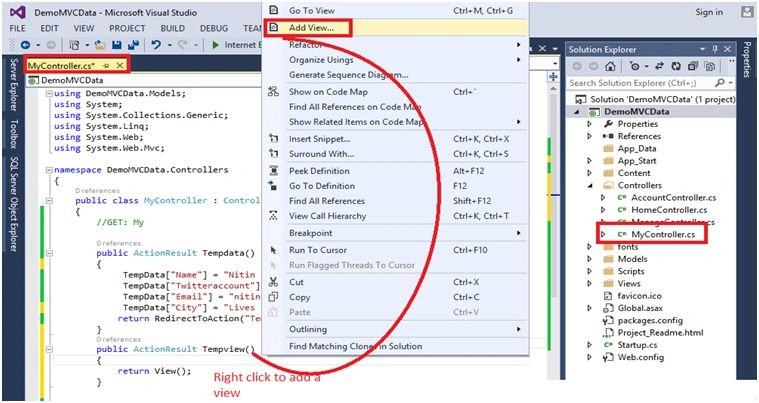Open the Server Explorer side tab
This screenshot has height=403, width=759.
pos(14,85)
